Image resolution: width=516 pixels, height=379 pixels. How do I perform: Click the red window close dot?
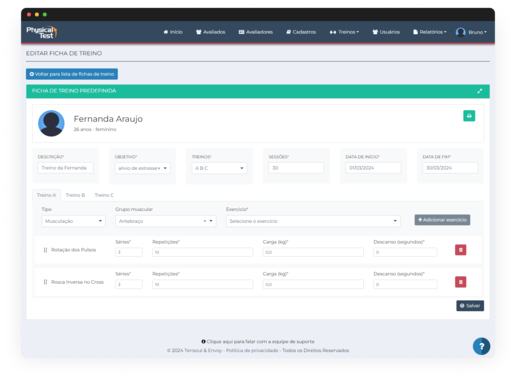tap(29, 15)
